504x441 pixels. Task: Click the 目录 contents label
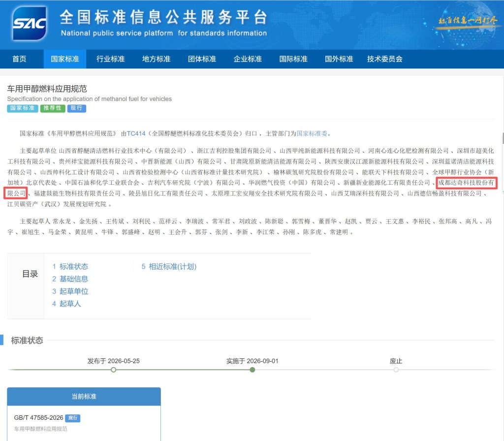click(30, 274)
